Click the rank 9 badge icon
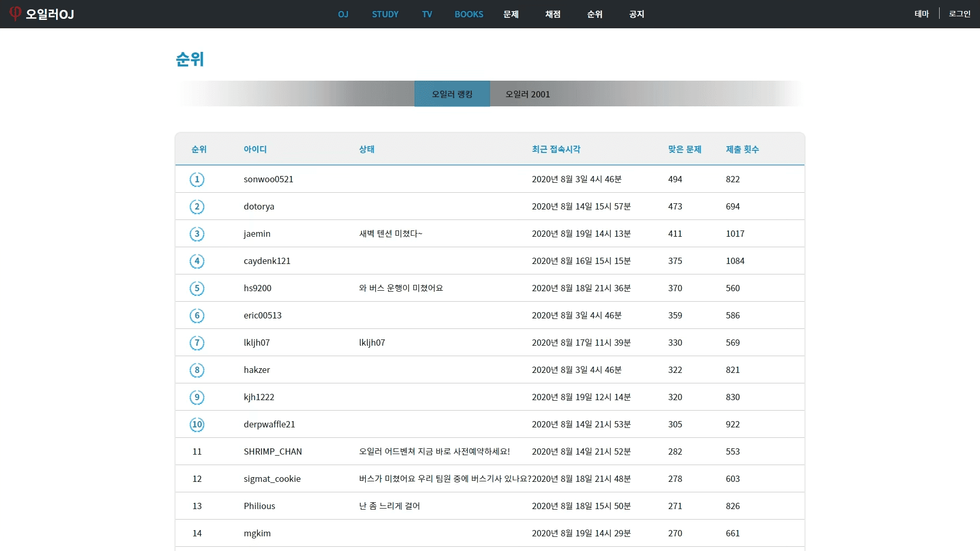 (x=197, y=398)
